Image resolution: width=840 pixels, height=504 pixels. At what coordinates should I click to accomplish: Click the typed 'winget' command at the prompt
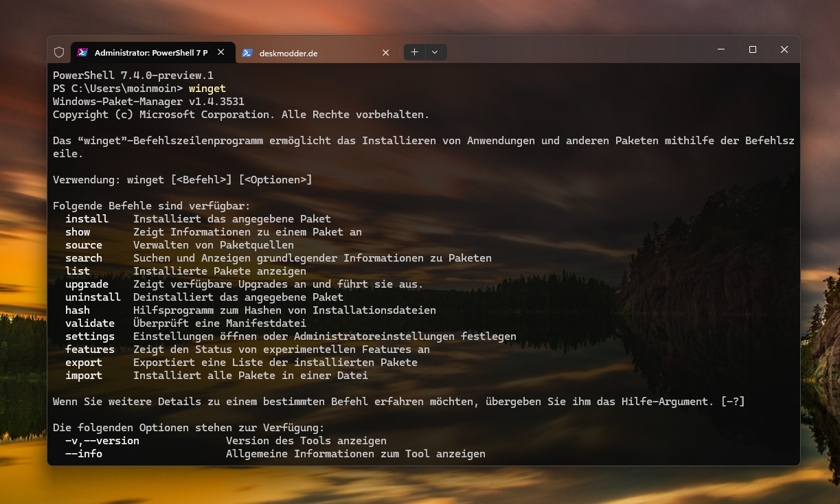207,89
